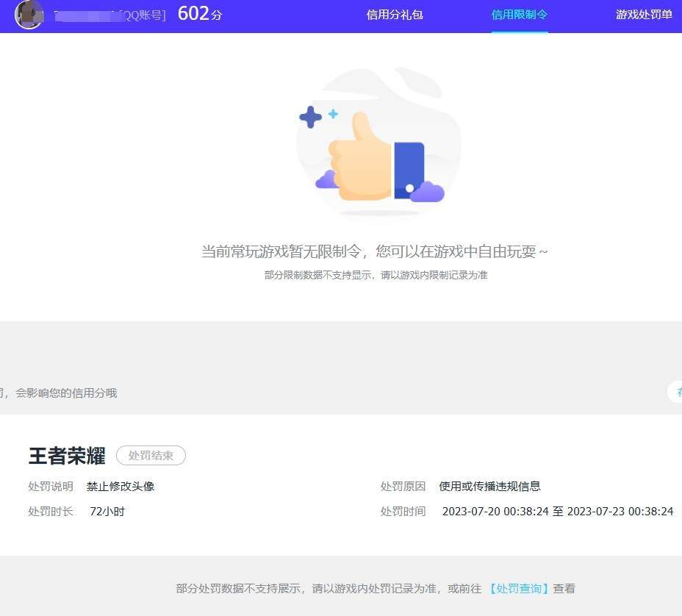Click the [QQ账号] account label
Viewport: 682px width, 616px height.
click(x=143, y=15)
